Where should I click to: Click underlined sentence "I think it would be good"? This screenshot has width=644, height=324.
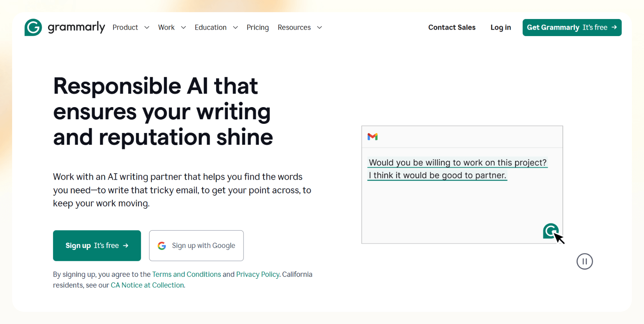pyautogui.click(x=437, y=175)
